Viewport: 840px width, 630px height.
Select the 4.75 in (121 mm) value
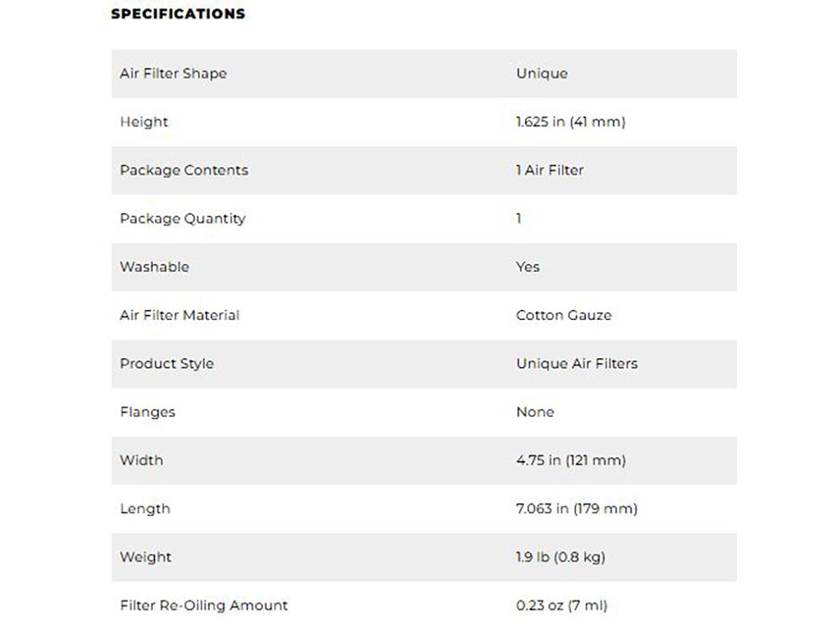coord(570,460)
